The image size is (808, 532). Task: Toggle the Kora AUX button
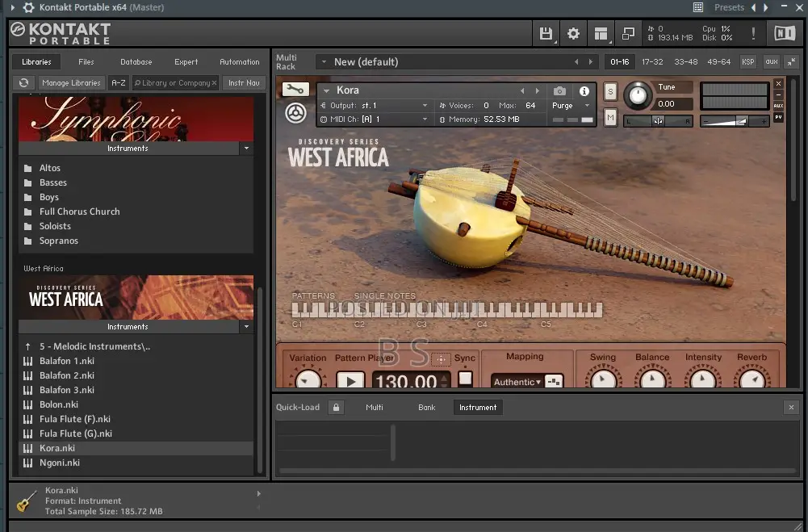[779, 106]
